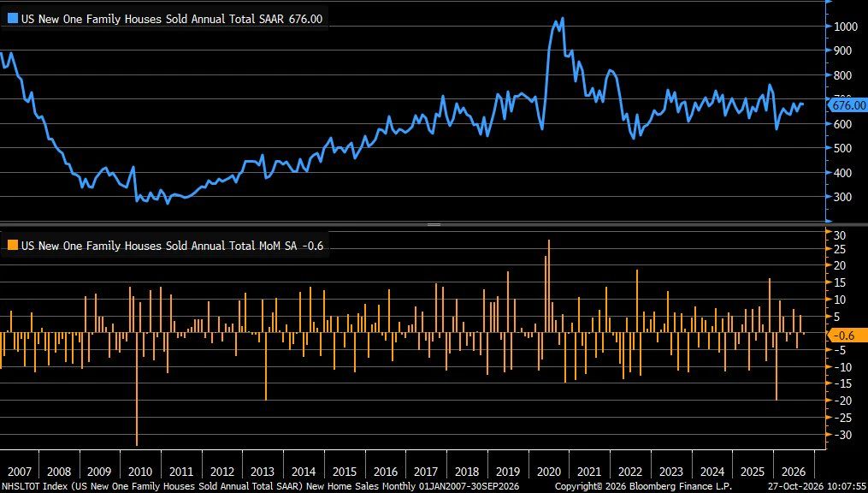Click the blue SAAR series legend swatch
This screenshot has width=868, height=493.
[x=13, y=19]
